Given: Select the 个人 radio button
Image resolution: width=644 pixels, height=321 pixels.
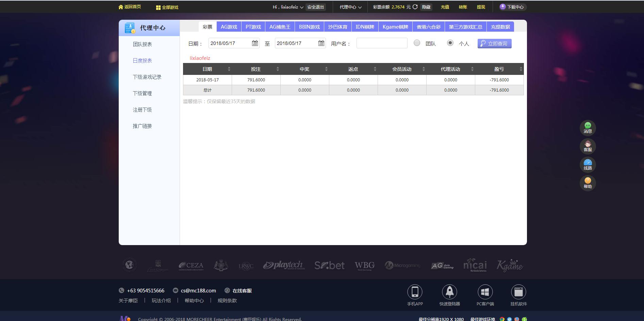Looking at the screenshot, I should click(450, 43).
